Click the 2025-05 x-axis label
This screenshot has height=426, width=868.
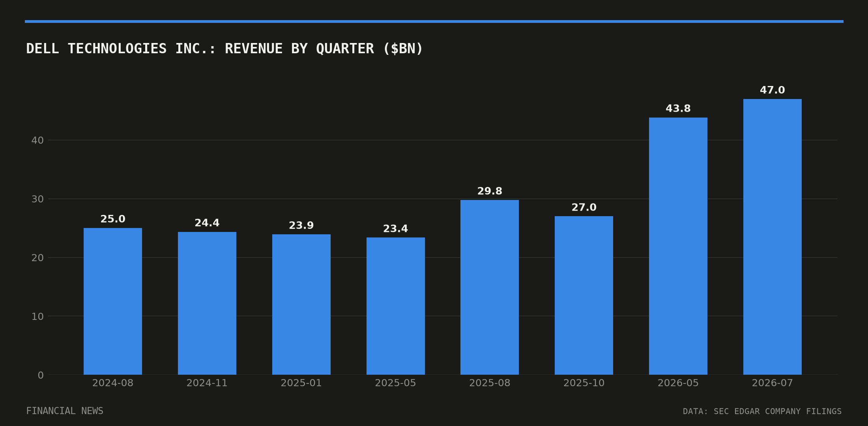[396, 383]
